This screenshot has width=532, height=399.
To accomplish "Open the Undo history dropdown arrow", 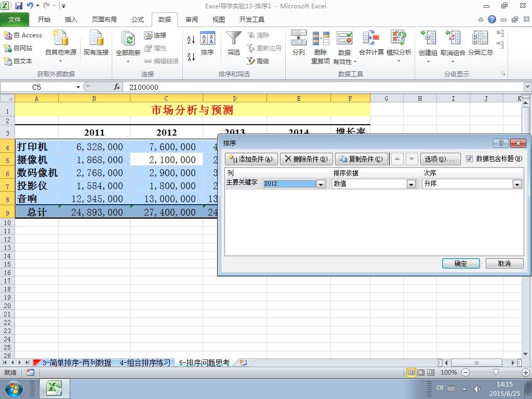I will point(37,6).
